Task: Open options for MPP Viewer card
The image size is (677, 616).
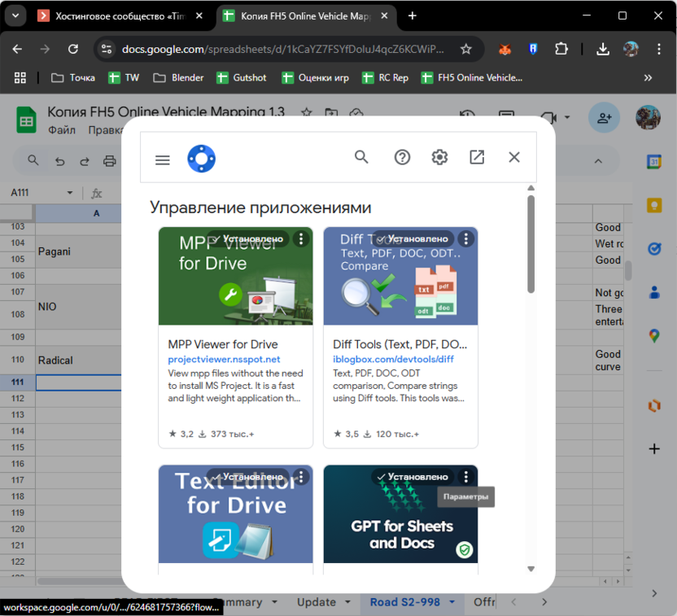Action: (301, 239)
